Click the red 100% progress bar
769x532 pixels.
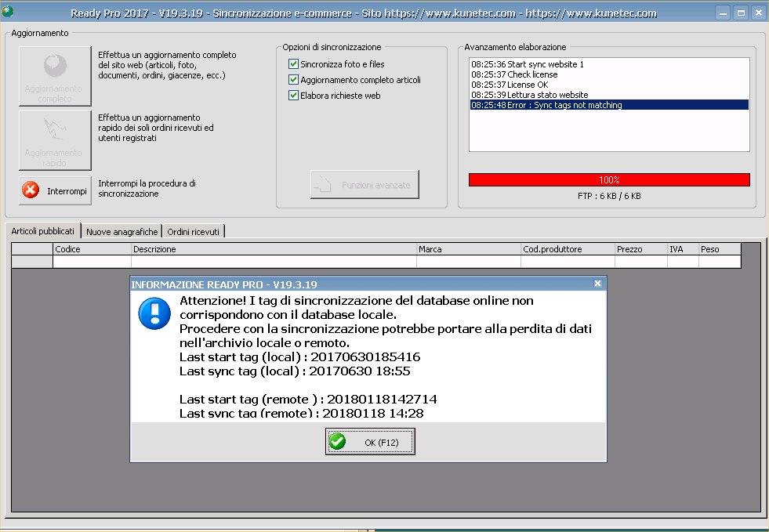click(609, 180)
